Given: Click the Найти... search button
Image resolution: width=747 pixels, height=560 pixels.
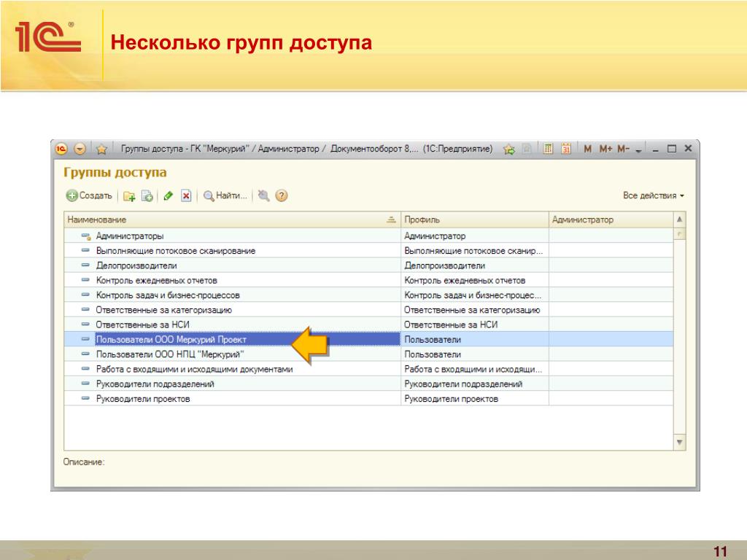Looking at the screenshot, I should (225, 195).
